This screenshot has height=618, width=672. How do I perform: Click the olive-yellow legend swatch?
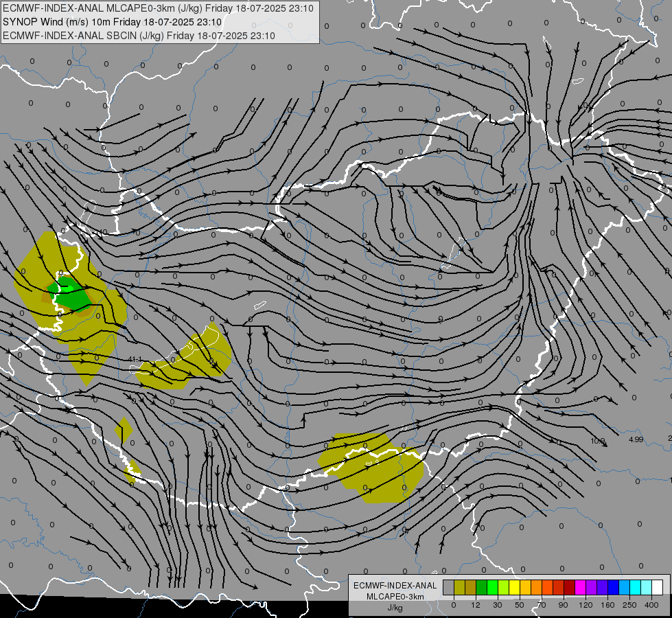[x=460, y=587]
